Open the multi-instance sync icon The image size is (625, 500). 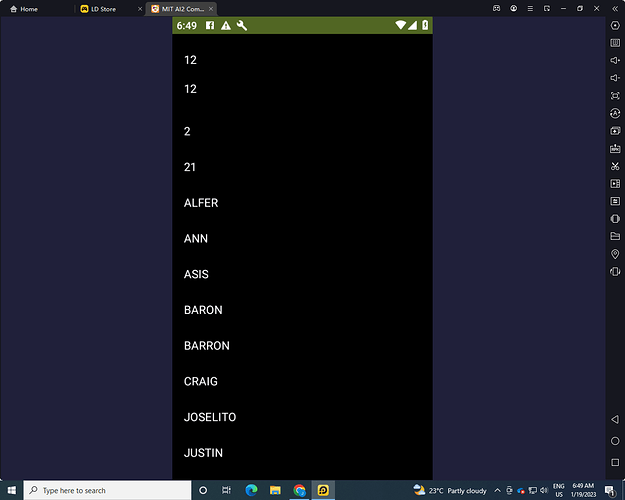click(615, 131)
